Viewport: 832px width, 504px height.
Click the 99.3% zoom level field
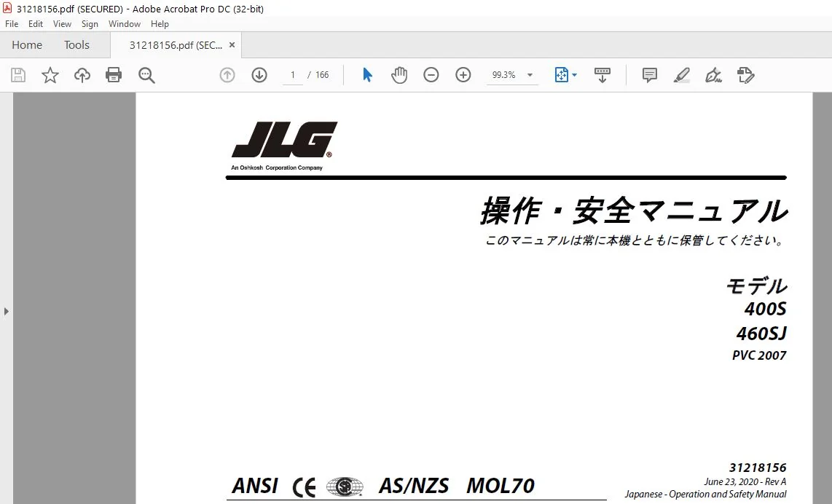504,75
